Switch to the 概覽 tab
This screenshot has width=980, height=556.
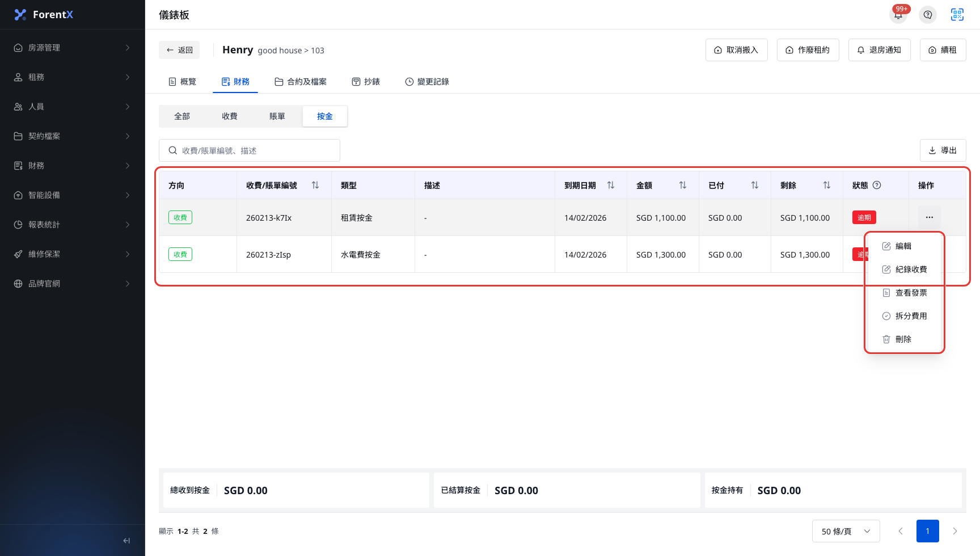pyautogui.click(x=183, y=82)
